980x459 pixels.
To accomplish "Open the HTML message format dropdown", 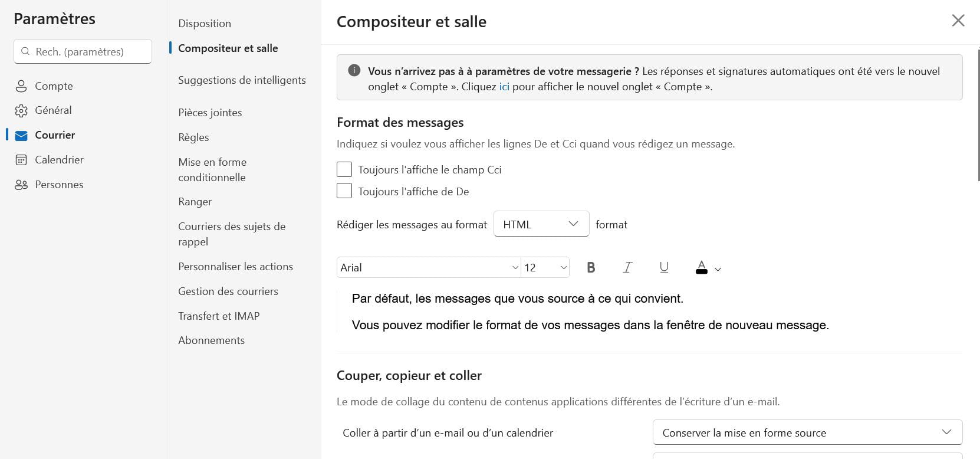I will pyautogui.click(x=541, y=224).
